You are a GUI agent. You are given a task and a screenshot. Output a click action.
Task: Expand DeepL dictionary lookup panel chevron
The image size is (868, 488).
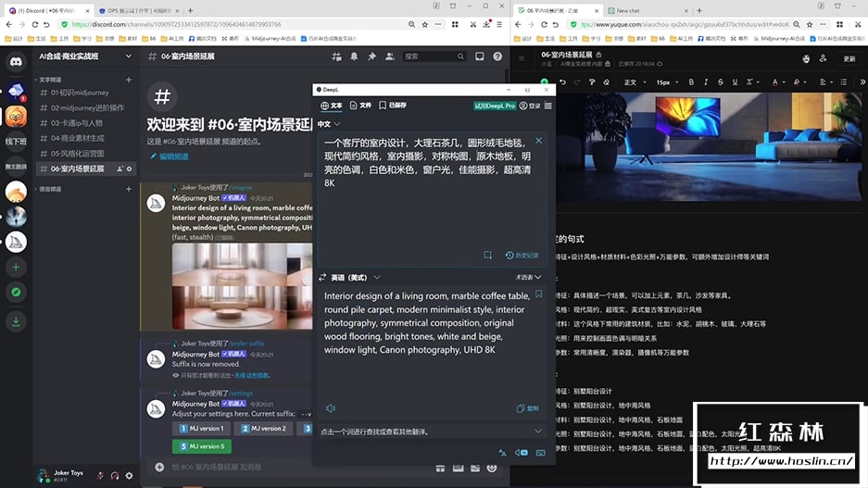click(x=538, y=431)
